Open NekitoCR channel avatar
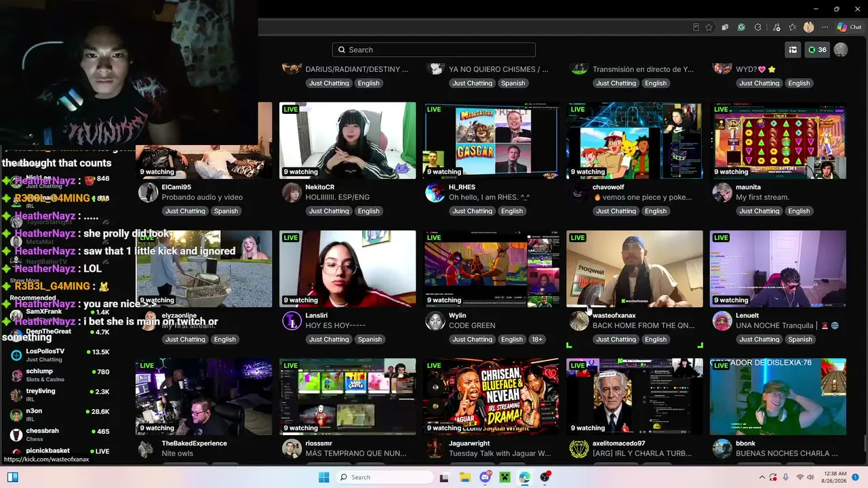Viewport: 868px width, 488px height. 292,192
